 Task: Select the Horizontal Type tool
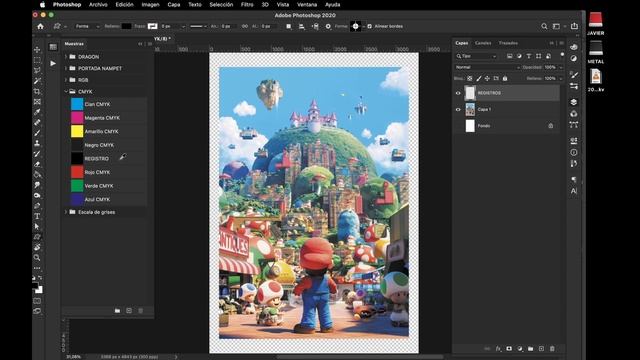pos(37,216)
